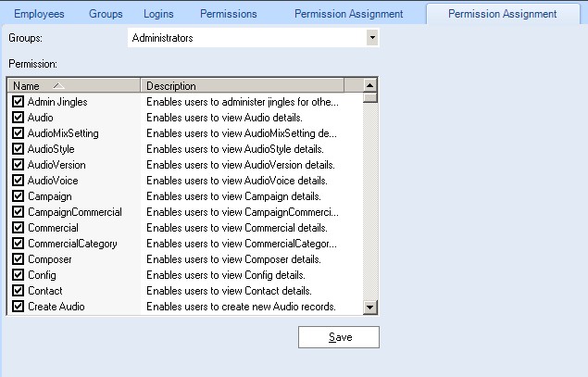The image size is (588, 377).
Task: Click the Save button
Action: (x=339, y=337)
